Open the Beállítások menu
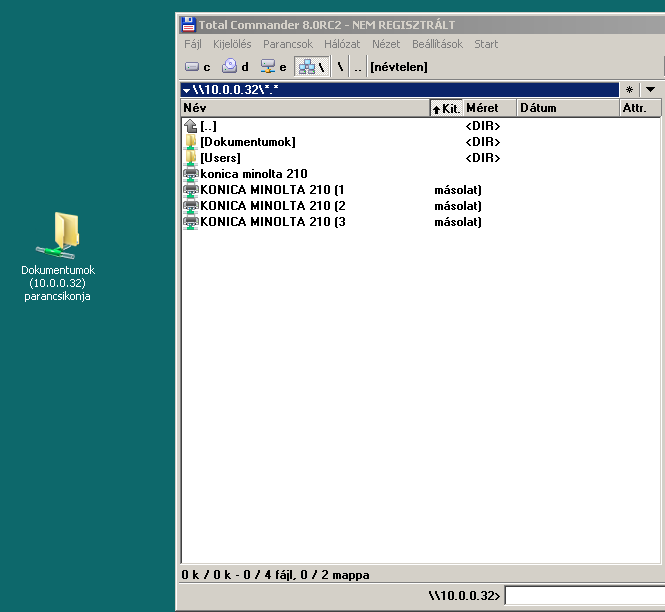Viewport: 665px width, 612px height. [437, 44]
